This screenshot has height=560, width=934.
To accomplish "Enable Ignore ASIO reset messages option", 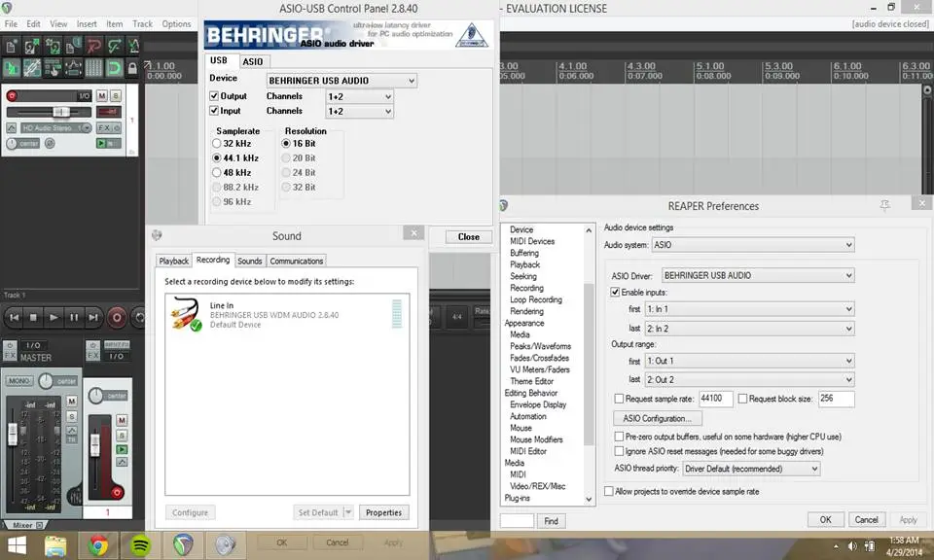I will 619,452.
